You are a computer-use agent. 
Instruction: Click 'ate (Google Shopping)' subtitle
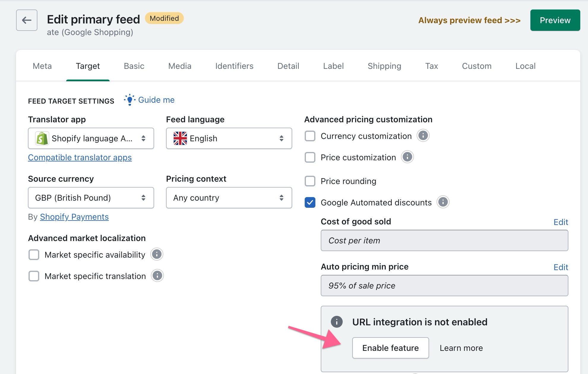click(x=90, y=32)
